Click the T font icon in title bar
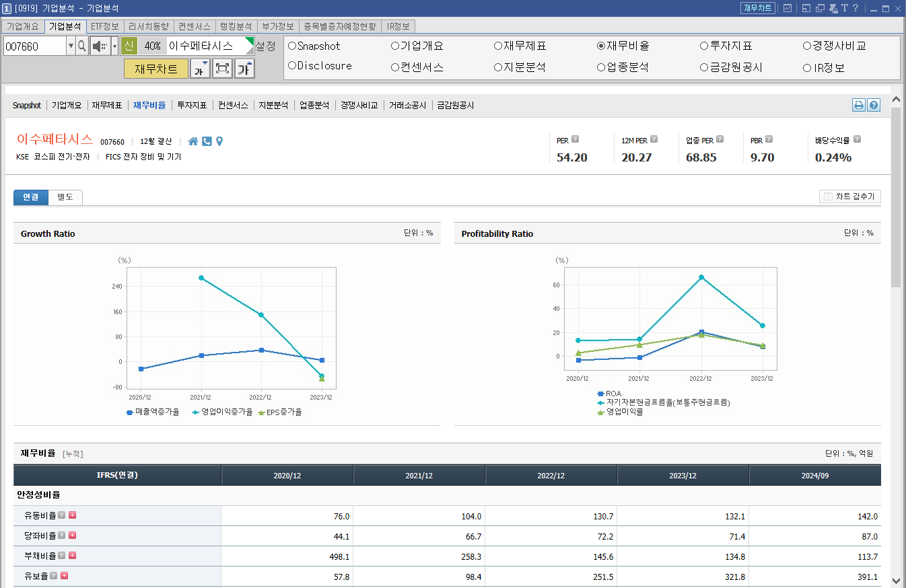The height and width of the screenshot is (588, 906). tap(845, 8)
